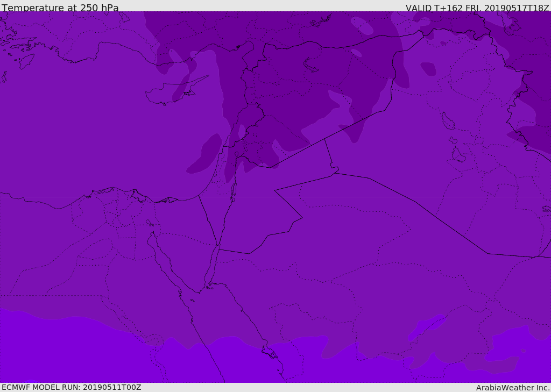Screen dimensions: 551x392
Task: Select the Rhodes island outline near Turkey
Action: click(26, 60)
